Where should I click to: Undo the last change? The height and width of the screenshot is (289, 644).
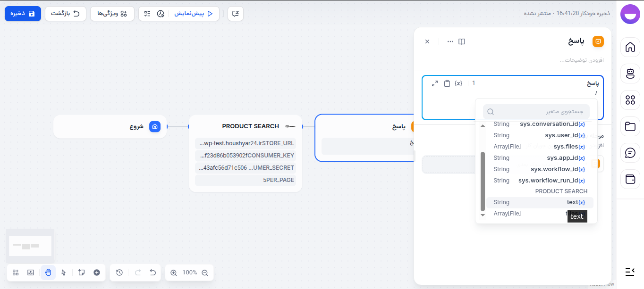coord(153,272)
